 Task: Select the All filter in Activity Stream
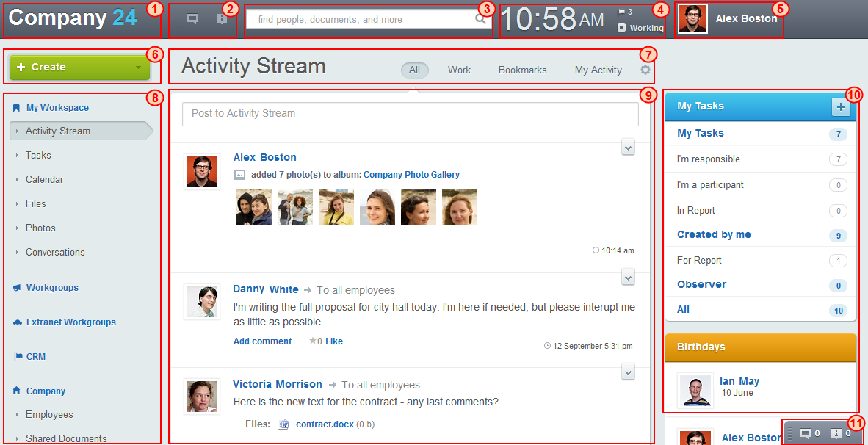click(415, 70)
